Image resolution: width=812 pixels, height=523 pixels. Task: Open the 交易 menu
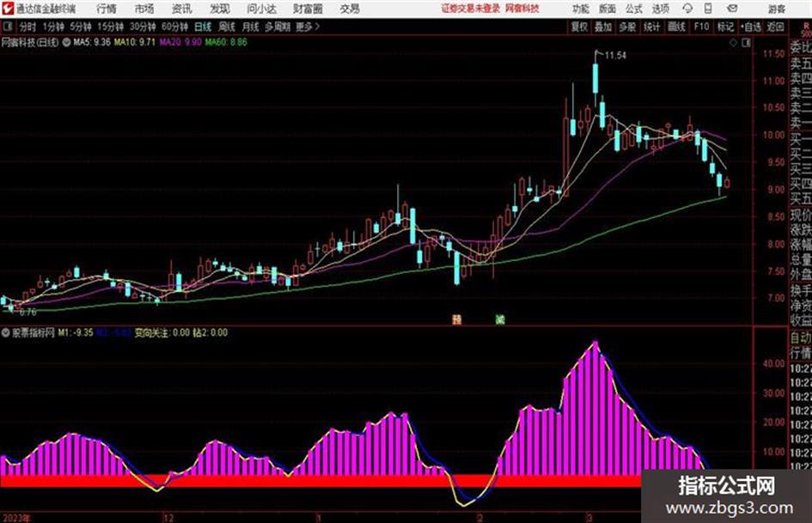click(x=350, y=9)
